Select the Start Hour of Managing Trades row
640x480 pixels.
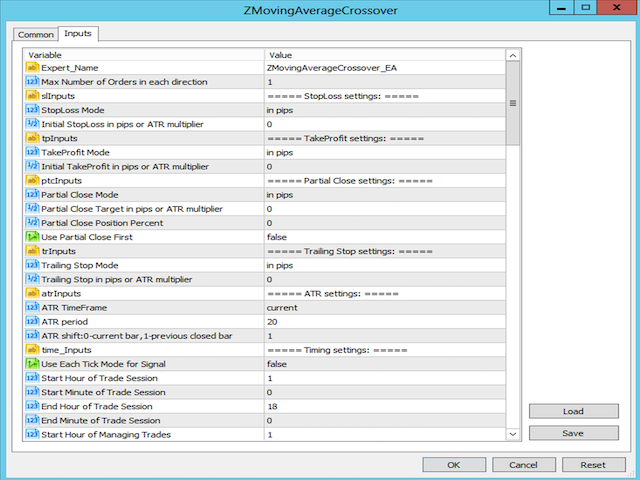click(x=265, y=435)
